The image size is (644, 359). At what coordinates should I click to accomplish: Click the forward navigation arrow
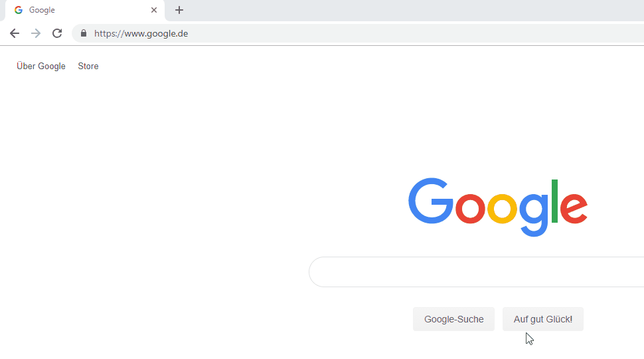click(x=36, y=33)
